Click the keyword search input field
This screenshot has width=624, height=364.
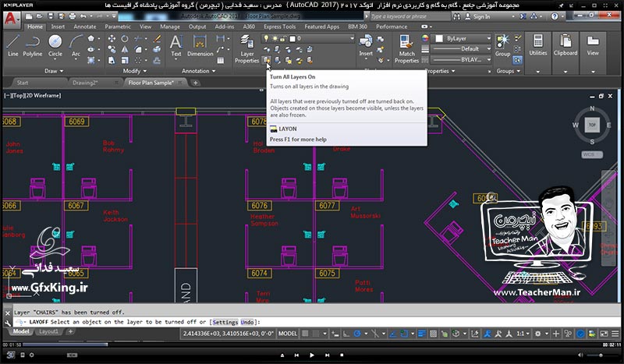410,16
